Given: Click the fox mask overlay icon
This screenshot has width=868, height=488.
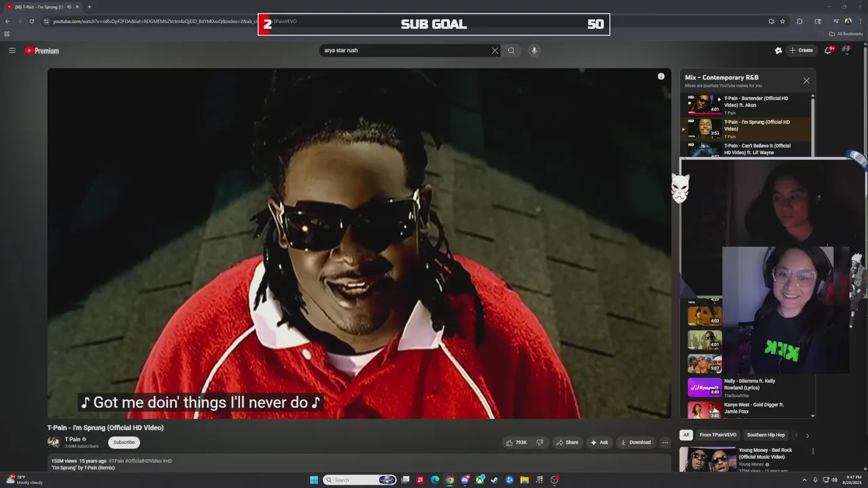Looking at the screenshot, I should tap(680, 188).
